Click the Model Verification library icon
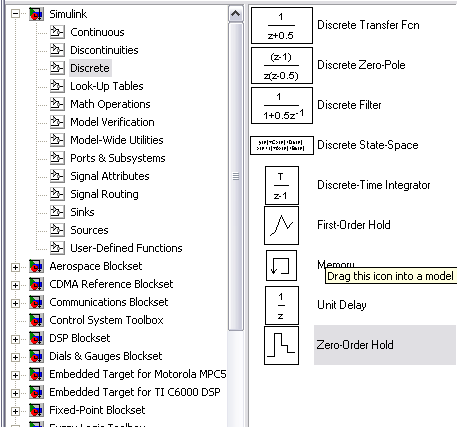The height and width of the screenshot is (427, 457). coord(57,122)
